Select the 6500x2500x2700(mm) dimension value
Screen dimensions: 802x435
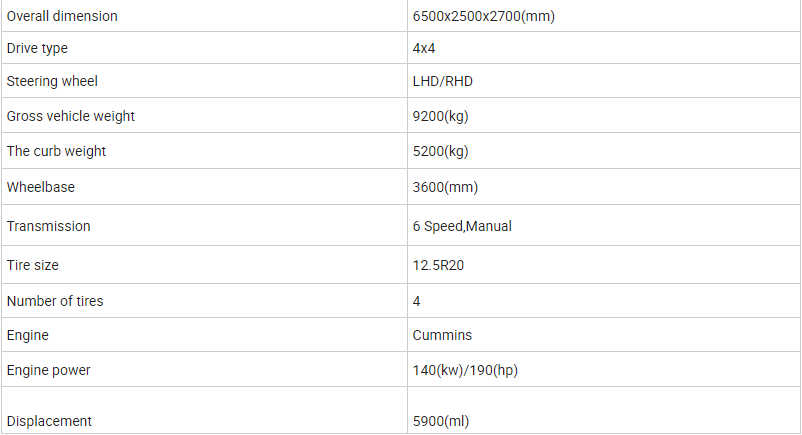point(483,16)
